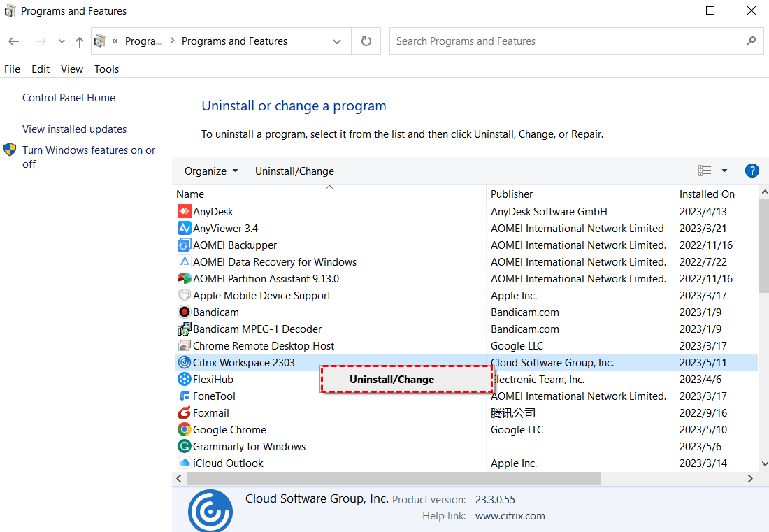
Task: Expand the view options dropdown arrow
Action: click(x=724, y=171)
